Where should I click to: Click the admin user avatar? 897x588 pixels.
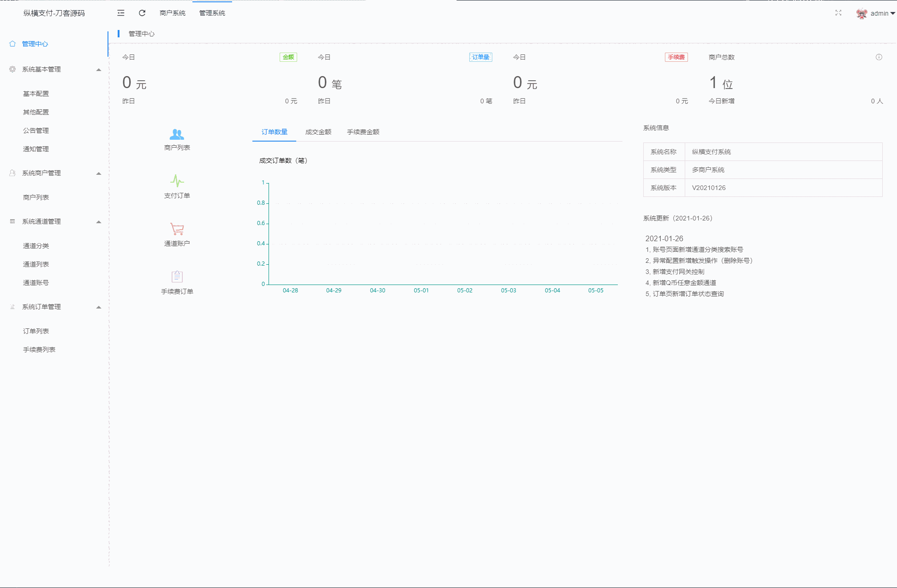[861, 13]
